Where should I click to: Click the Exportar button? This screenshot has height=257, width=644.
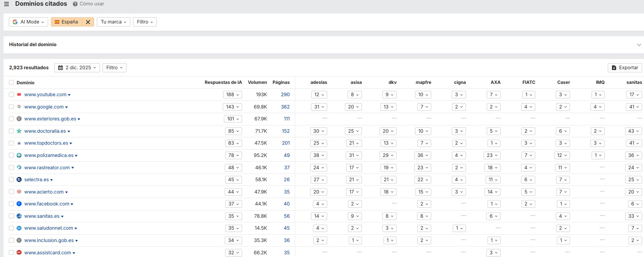[x=625, y=68]
